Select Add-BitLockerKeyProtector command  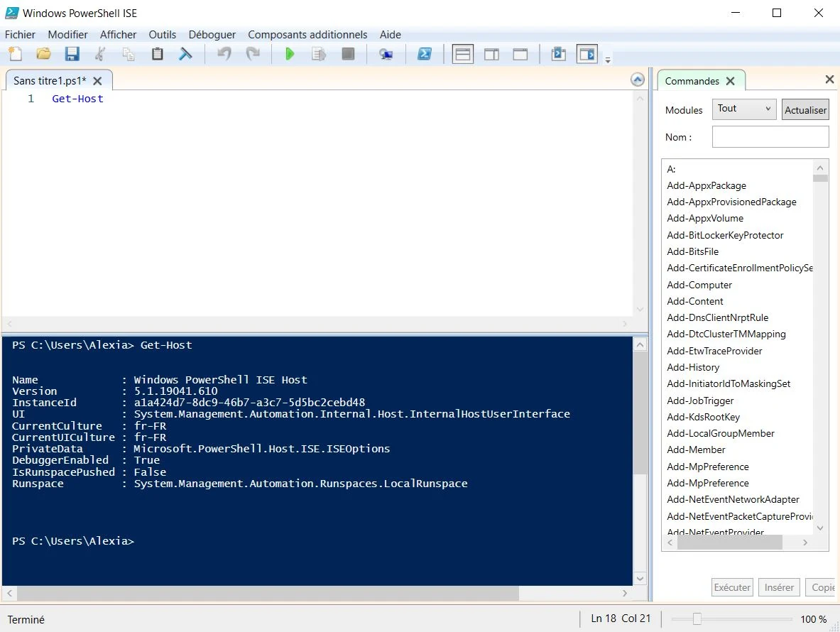point(725,235)
